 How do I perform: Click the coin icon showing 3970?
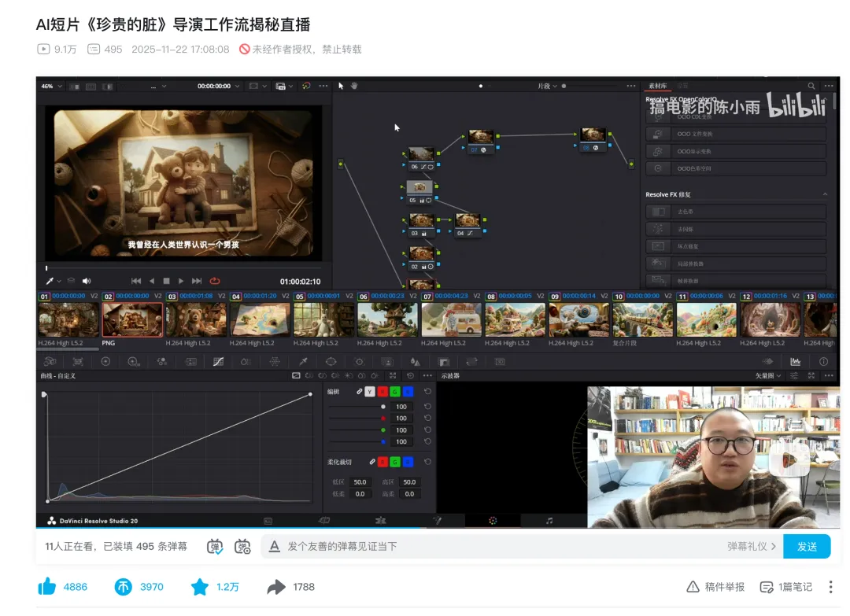click(123, 587)
